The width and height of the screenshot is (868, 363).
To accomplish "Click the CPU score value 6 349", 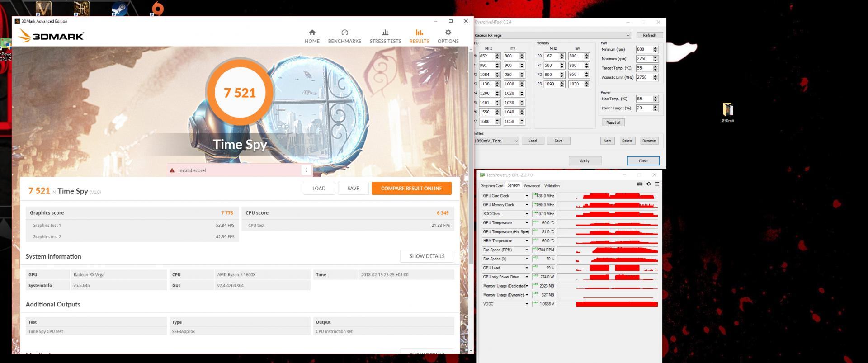I will 443,213.
